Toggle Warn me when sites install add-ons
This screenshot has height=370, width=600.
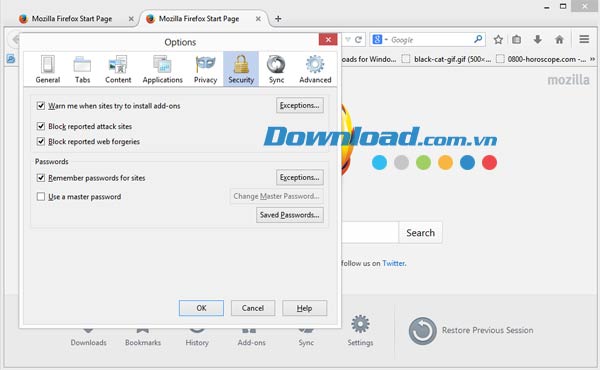41,106
